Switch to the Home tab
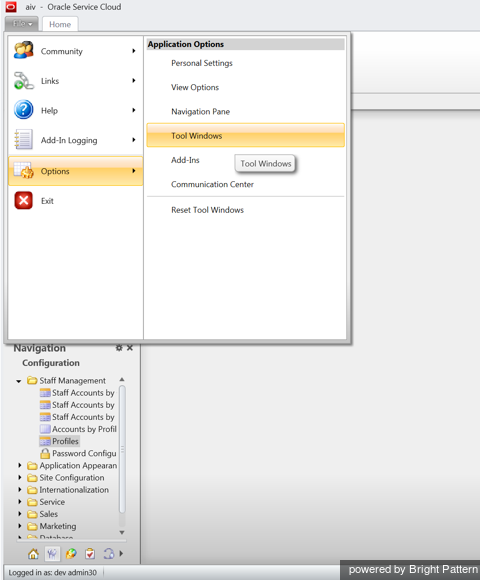Viewport: 480px width, 580px height. pyautogui.click(x=60, y=24)
